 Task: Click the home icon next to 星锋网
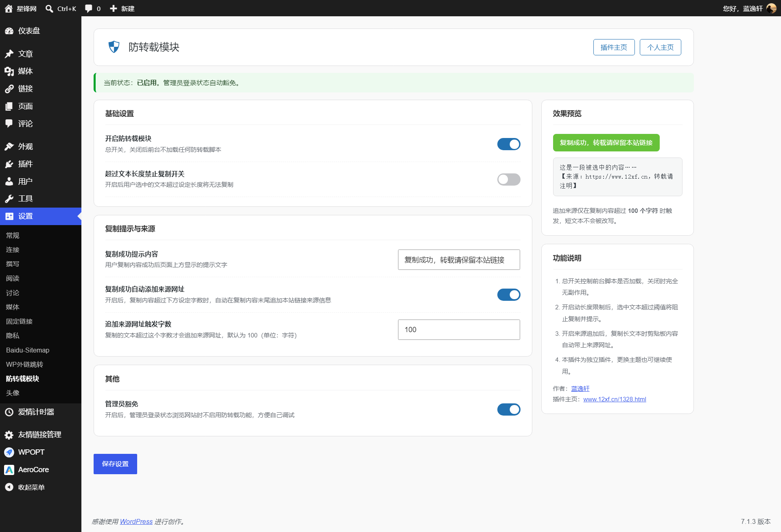click(x=9, y=9)
